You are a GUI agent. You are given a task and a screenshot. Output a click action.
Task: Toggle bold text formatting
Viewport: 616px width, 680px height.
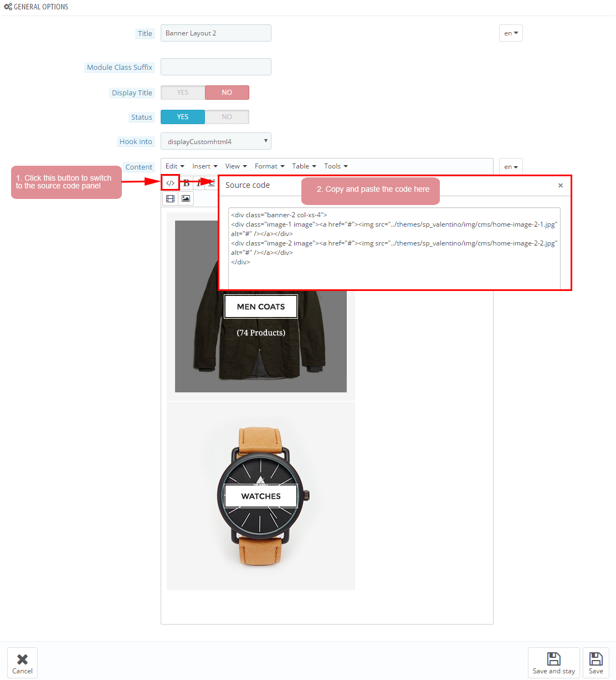click(x=187, y=183)
